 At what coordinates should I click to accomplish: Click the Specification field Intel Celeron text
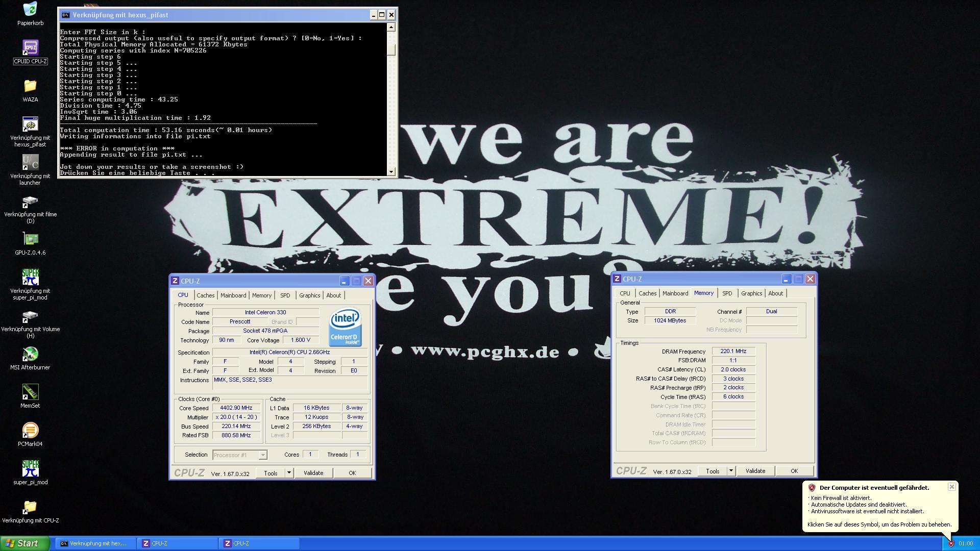(289, 352)
